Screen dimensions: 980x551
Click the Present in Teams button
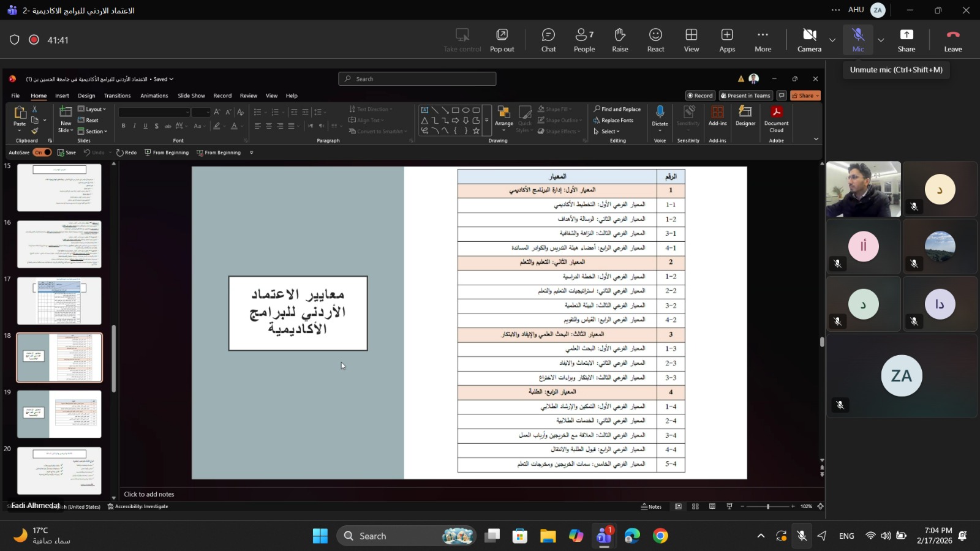(x=745, y=96)
